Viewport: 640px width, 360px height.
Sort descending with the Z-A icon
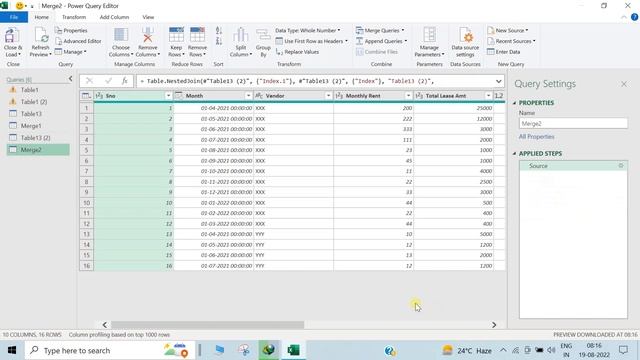tap(219, 41)
